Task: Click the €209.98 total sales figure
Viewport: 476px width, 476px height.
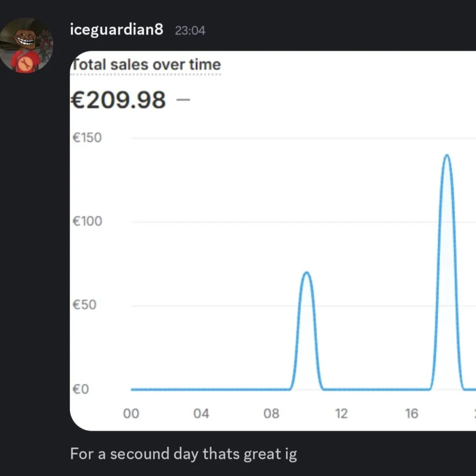Action: click(x=118, y=99)
